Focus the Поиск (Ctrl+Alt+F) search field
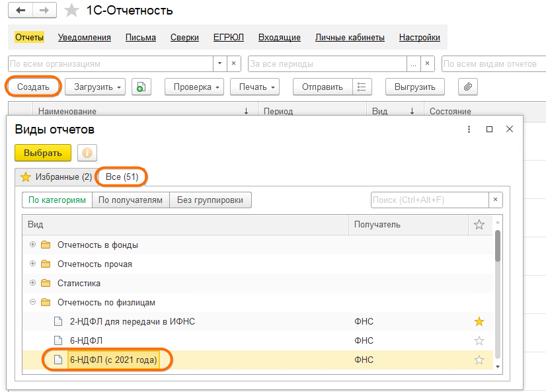 pyautogui.click(x=430, y=200)
